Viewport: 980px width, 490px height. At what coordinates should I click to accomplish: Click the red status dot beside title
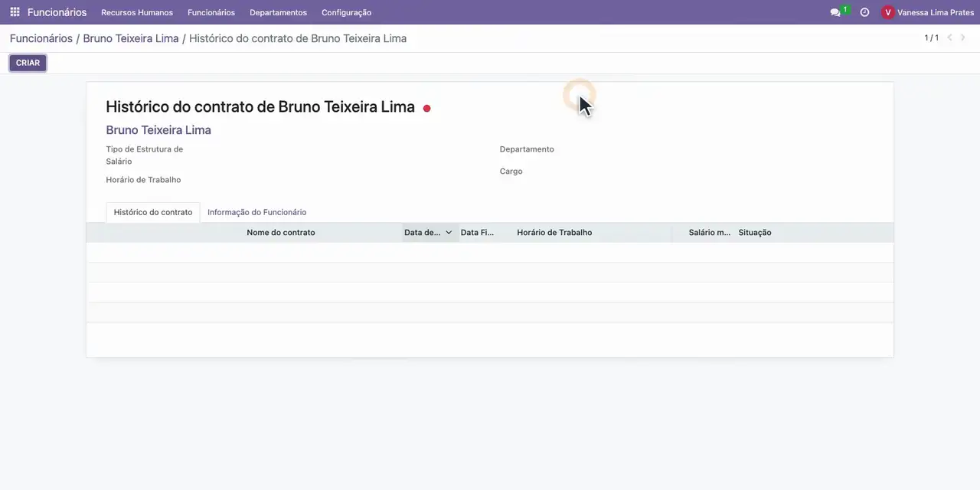pyautogui.click(x=426, y=108)
